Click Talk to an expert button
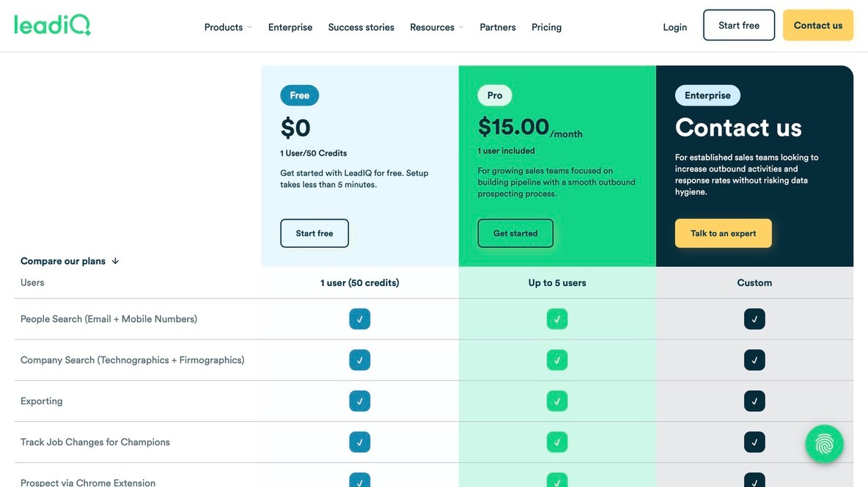Image resolution: width=868 pixels, height=487 pixels. [723, 233]
